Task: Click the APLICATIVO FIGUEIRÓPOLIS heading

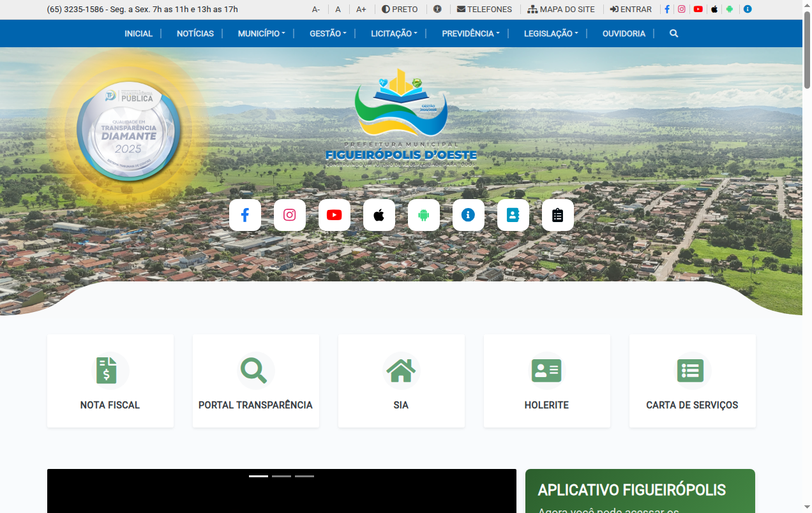Action: point(632,490)
